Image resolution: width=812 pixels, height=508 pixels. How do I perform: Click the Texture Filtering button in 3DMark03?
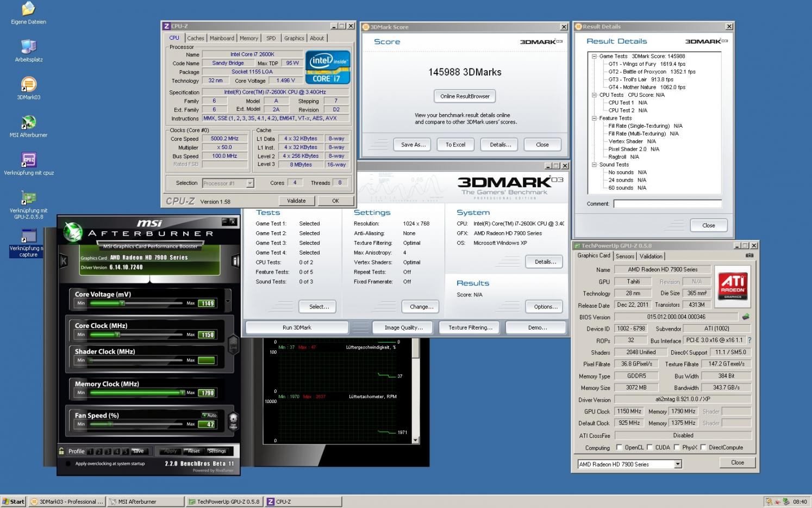[x=470, y=327]
